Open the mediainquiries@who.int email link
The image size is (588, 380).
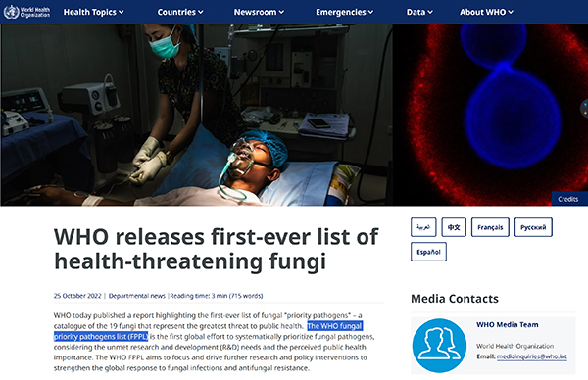pos(532,356)
